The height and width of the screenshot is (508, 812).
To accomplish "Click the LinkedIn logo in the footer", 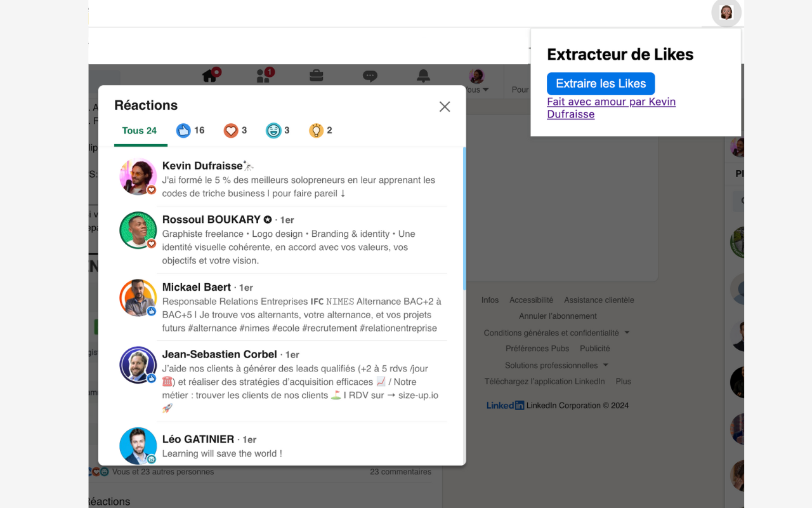I will (x=504, y=405).
